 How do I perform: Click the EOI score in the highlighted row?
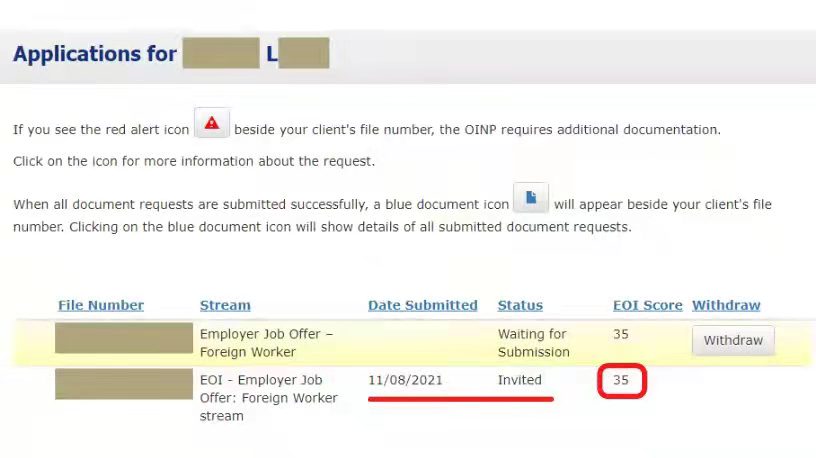click(x=621, y=334)
